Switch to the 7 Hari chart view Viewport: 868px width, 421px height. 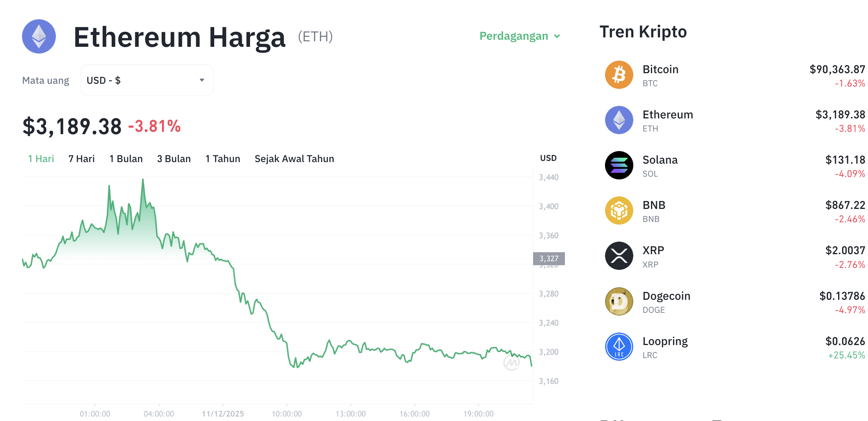(81, 159)
